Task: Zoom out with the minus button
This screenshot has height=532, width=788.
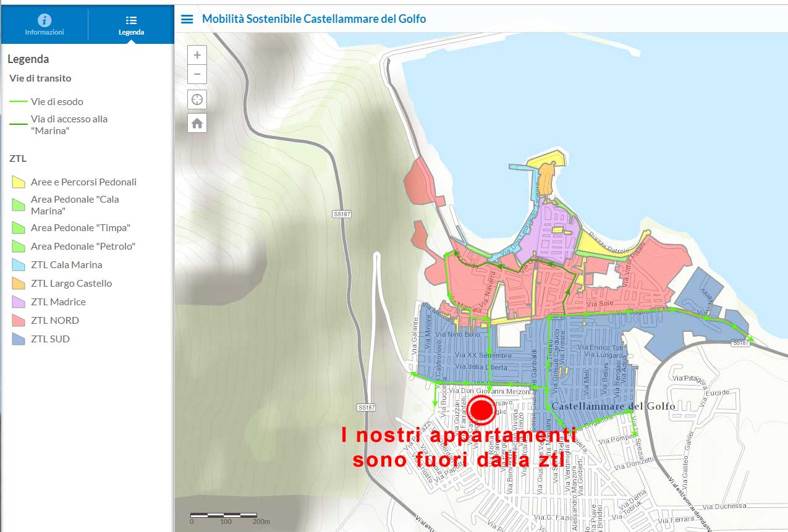Action: [x=197, y=74]
